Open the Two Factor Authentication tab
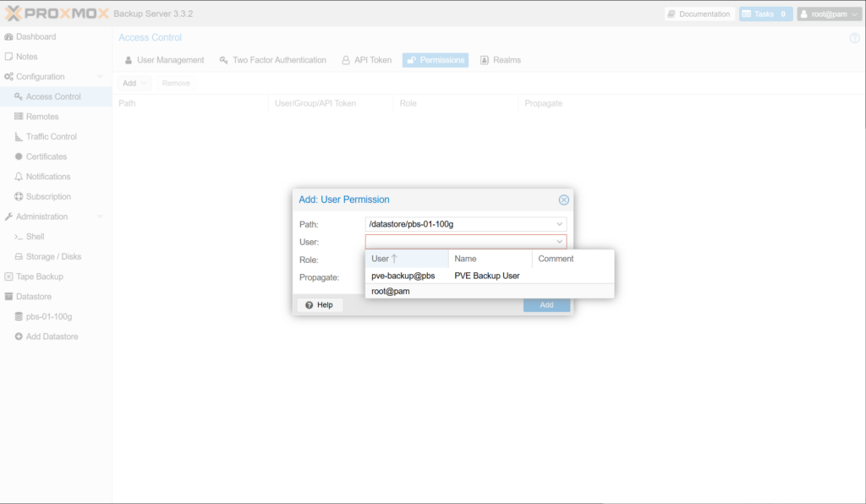 point(272,60)
